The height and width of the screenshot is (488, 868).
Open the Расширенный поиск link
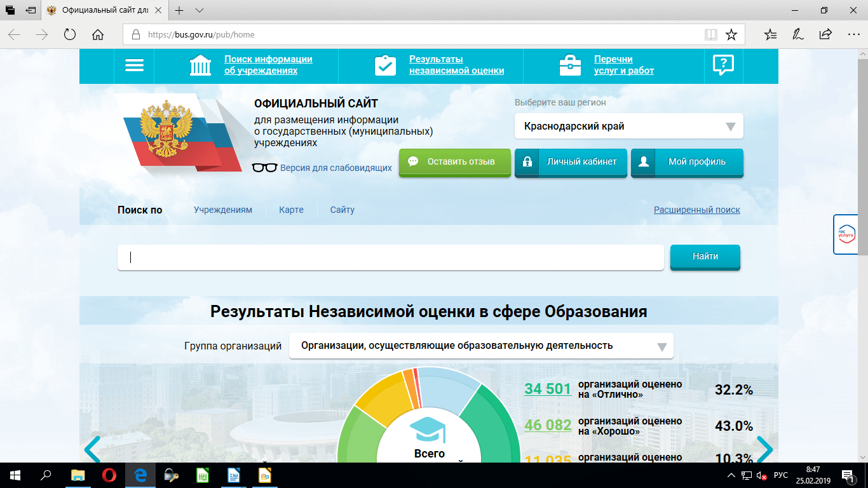click(696, 210)
